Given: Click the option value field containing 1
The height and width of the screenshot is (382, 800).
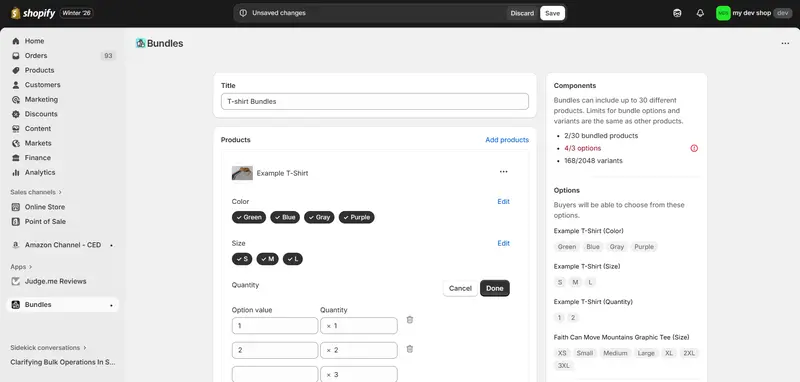Looking at the screenshot, I should (x=274, y=325).
